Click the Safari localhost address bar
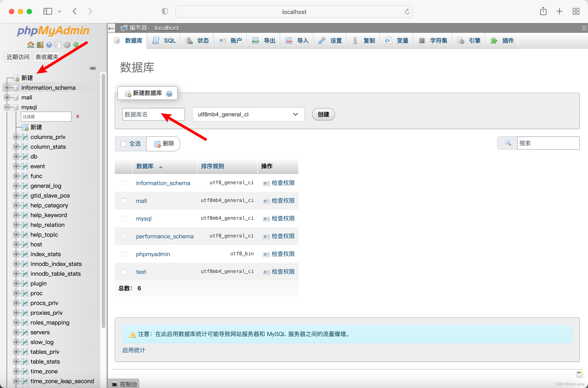 pos(294,12)
